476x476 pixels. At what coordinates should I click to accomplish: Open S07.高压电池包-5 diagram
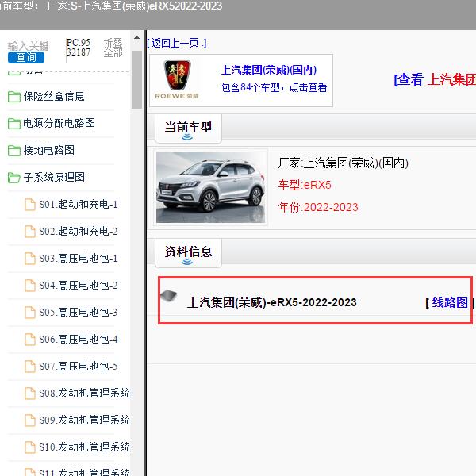click(x=78, y=366)
